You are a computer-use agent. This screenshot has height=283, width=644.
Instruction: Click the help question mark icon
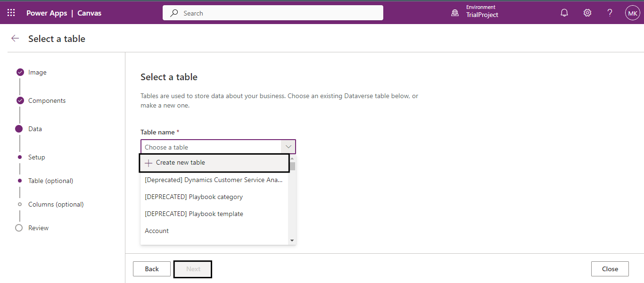(610, 13)
